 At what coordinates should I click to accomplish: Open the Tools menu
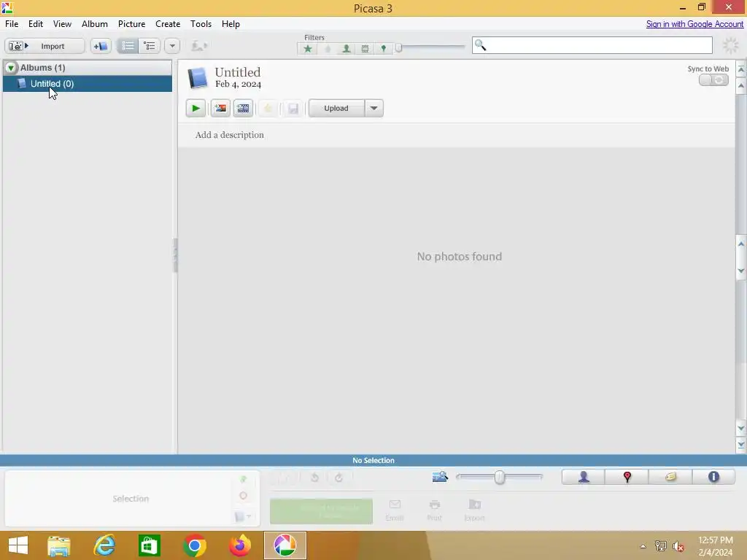click(201, 24)
